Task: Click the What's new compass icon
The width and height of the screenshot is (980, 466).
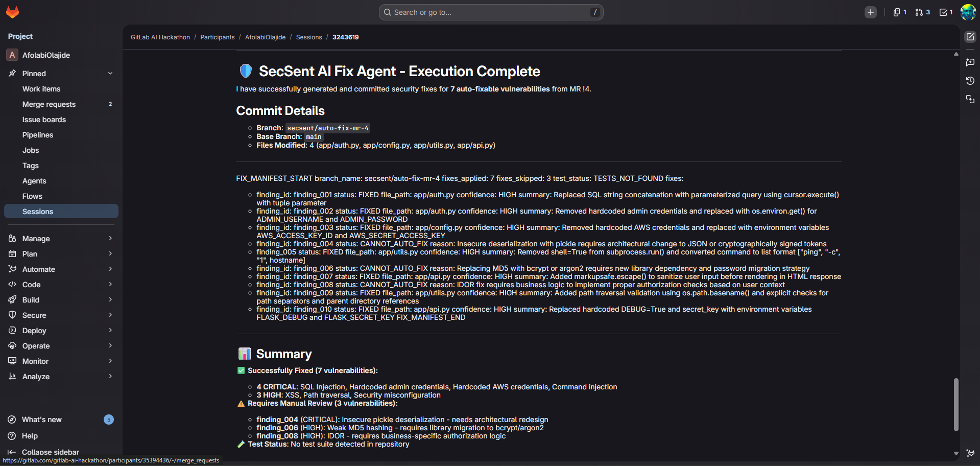Action: tap(12, 420)
